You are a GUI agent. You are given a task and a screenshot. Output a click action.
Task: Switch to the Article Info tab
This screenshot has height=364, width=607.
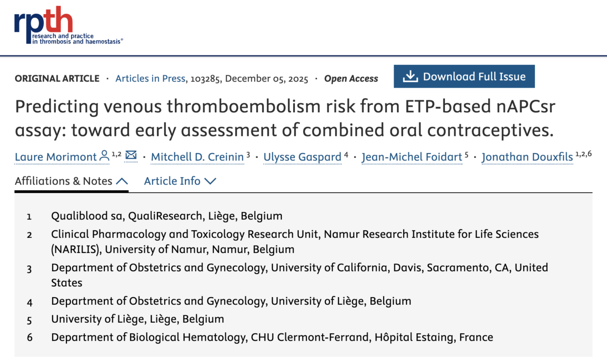point(172,181)
